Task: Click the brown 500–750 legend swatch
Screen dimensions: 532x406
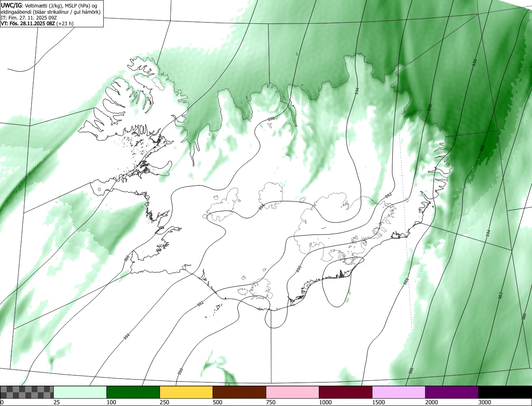Action: 239,392
